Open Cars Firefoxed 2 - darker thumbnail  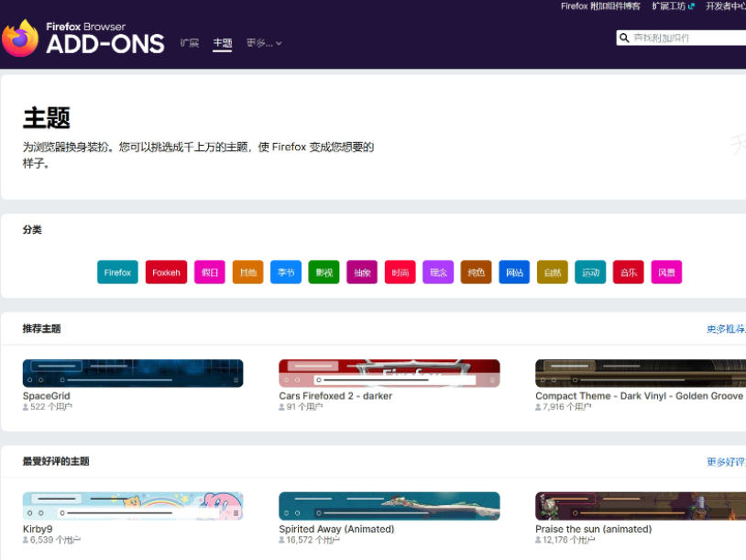[x=389, y=373]
